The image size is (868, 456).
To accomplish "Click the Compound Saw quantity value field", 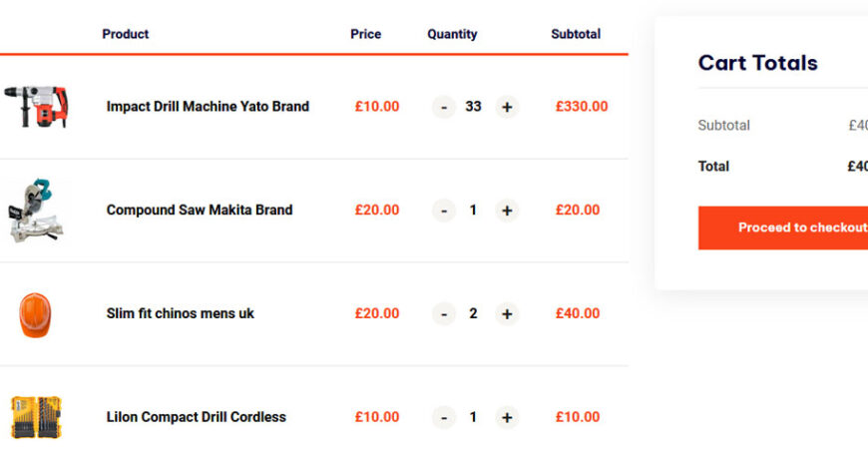I will click(473, 211).
